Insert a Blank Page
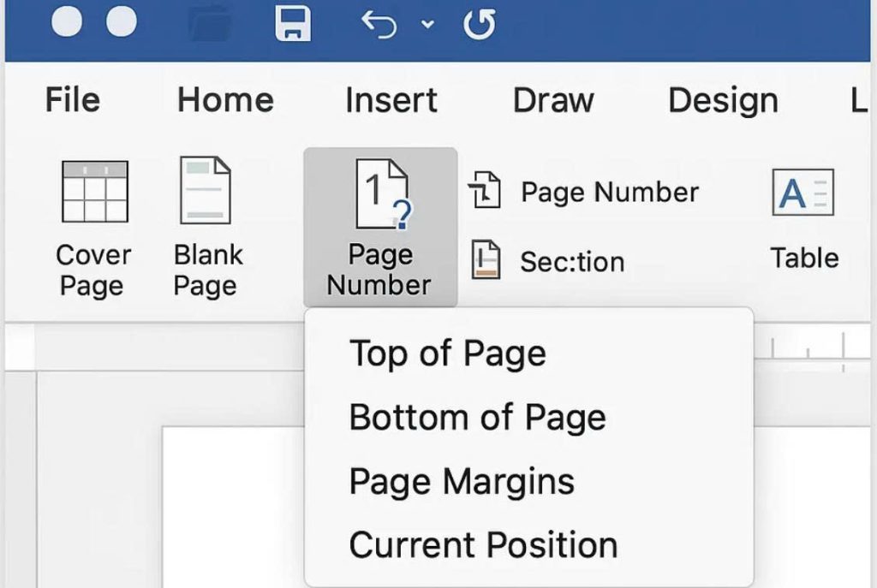 206,227
